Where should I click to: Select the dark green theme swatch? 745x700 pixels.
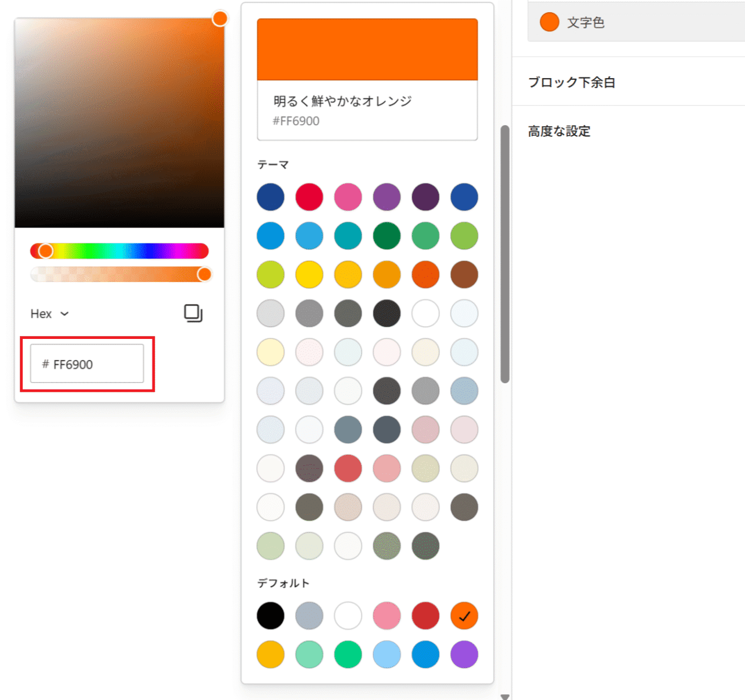point(386,236)
